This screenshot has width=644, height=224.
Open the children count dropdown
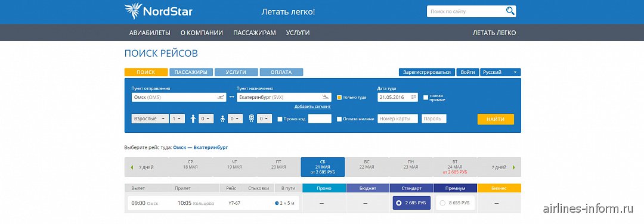pyautogui.click(x=206, y=119)
